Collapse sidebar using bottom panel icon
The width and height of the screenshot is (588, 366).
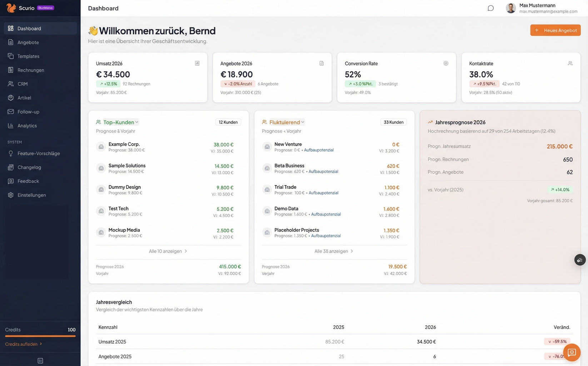coord(40,361)
